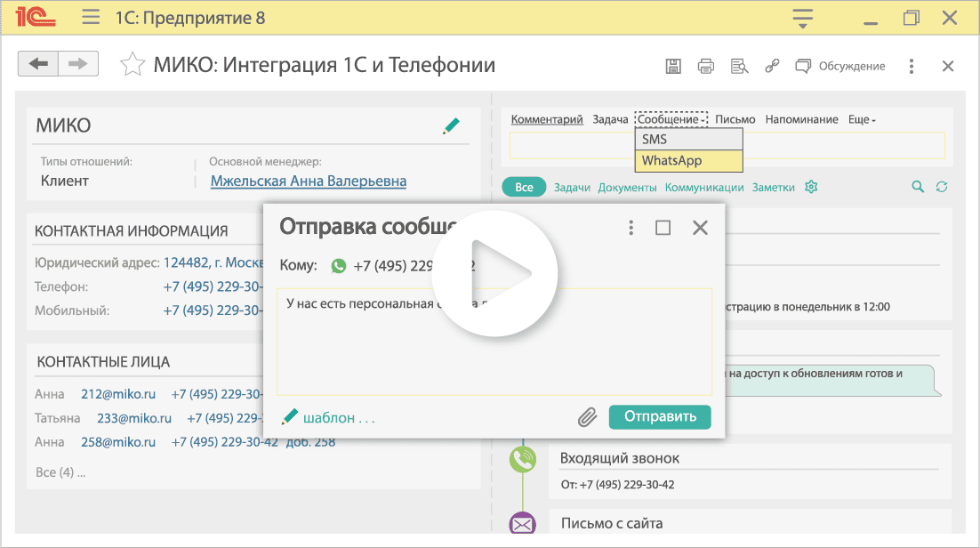Click the hamburger menu next to the 1C logo

click(x=90, y=17)
